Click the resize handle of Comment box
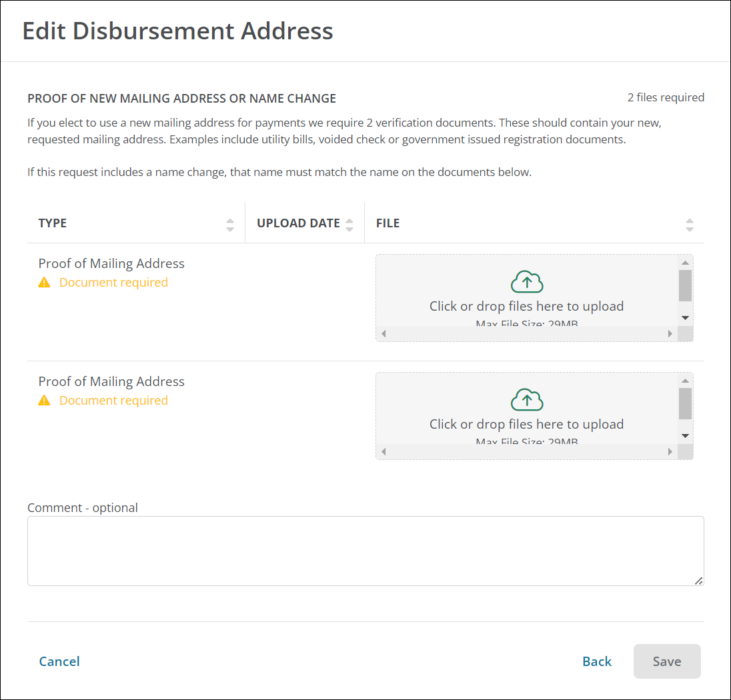Screen dimensions: 731x700 click(698, 581)
